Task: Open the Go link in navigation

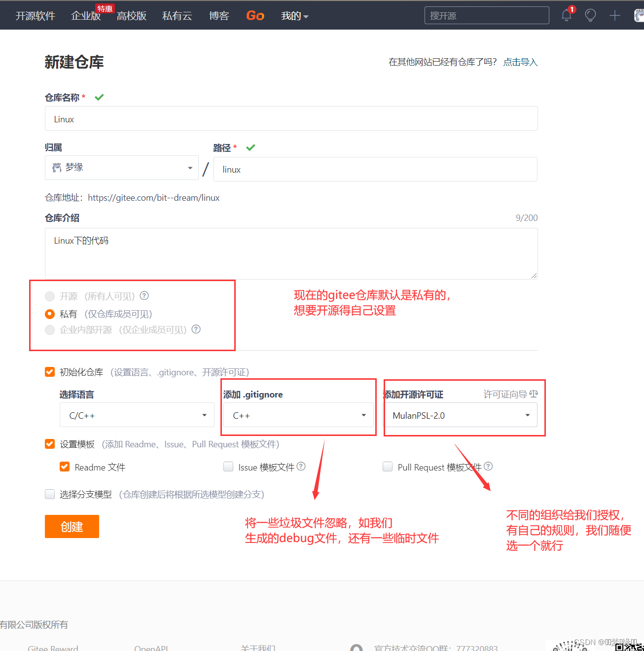Action: 255,16
